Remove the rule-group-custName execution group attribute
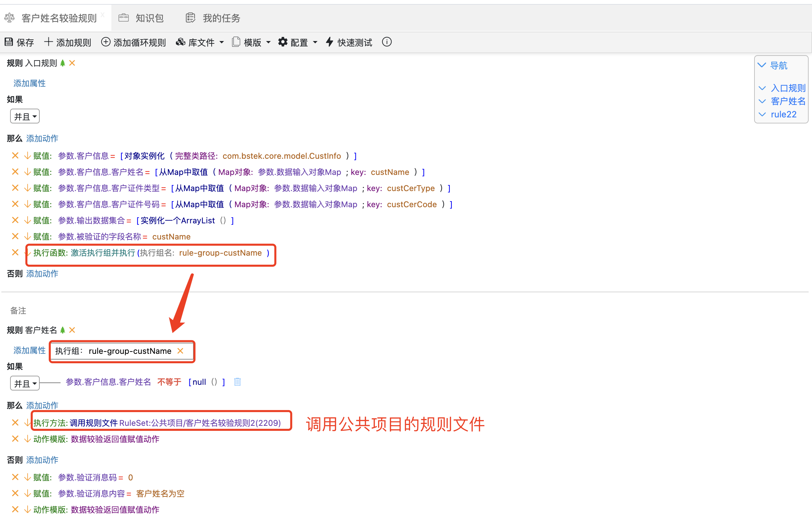This screenshot has width=812, height=520. [x=181, y=351]
